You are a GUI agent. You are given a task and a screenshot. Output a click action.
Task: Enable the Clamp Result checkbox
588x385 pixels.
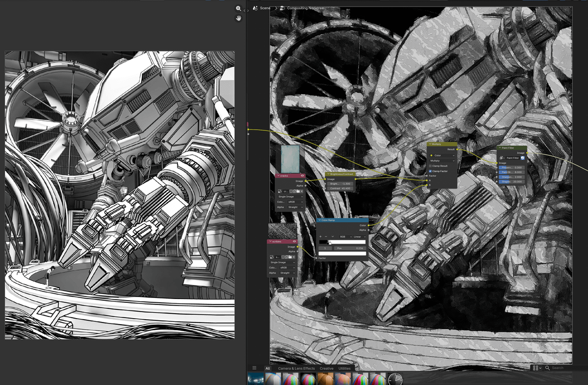tap(431, 166)
